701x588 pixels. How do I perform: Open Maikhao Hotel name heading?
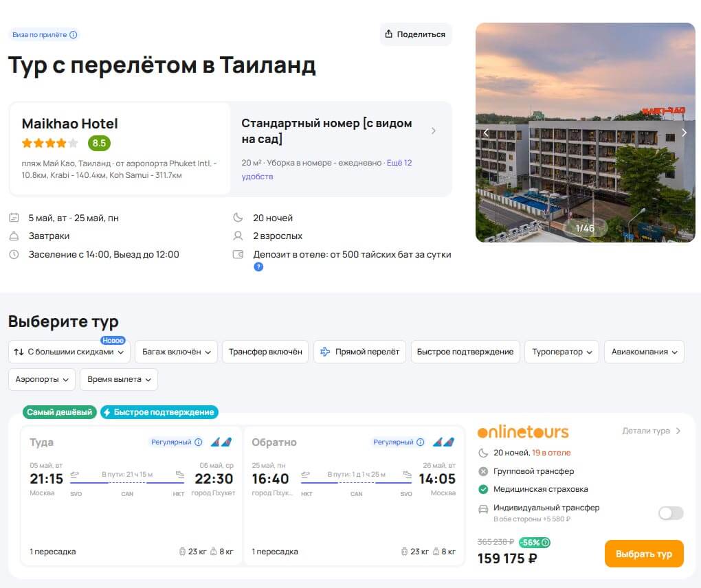69,124
